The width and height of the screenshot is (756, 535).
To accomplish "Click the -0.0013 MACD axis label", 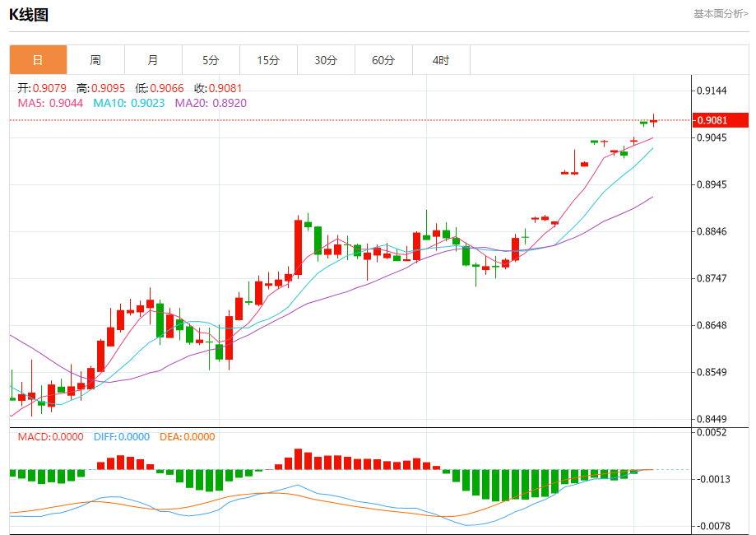I will (x=713, y=479).
